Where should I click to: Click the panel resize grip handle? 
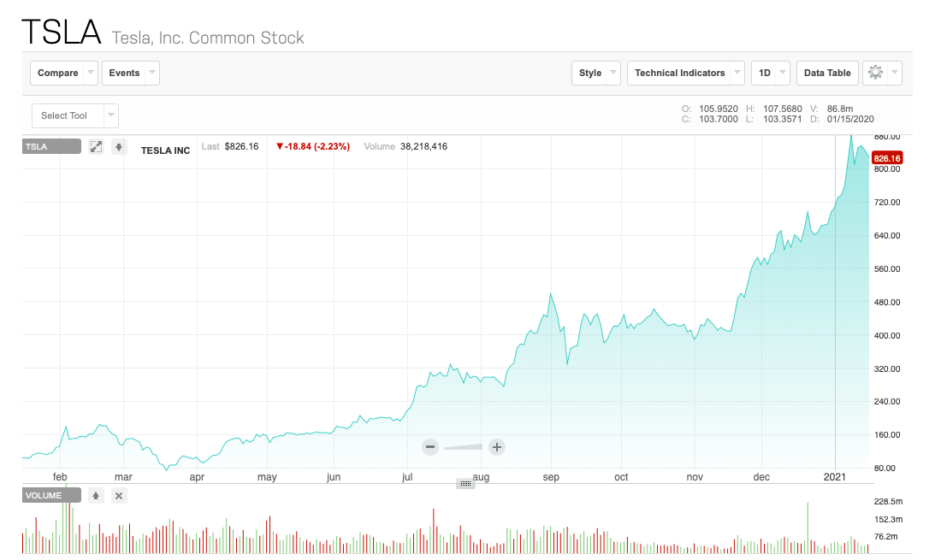click(466, 484)
